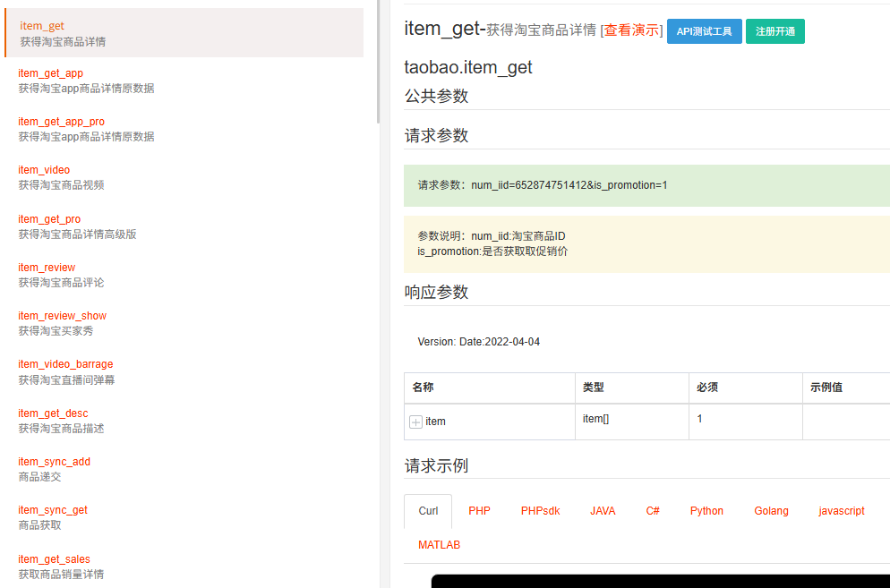Open the JAVA example tab
The image size is (890, 588).
[x=603, y=511]
